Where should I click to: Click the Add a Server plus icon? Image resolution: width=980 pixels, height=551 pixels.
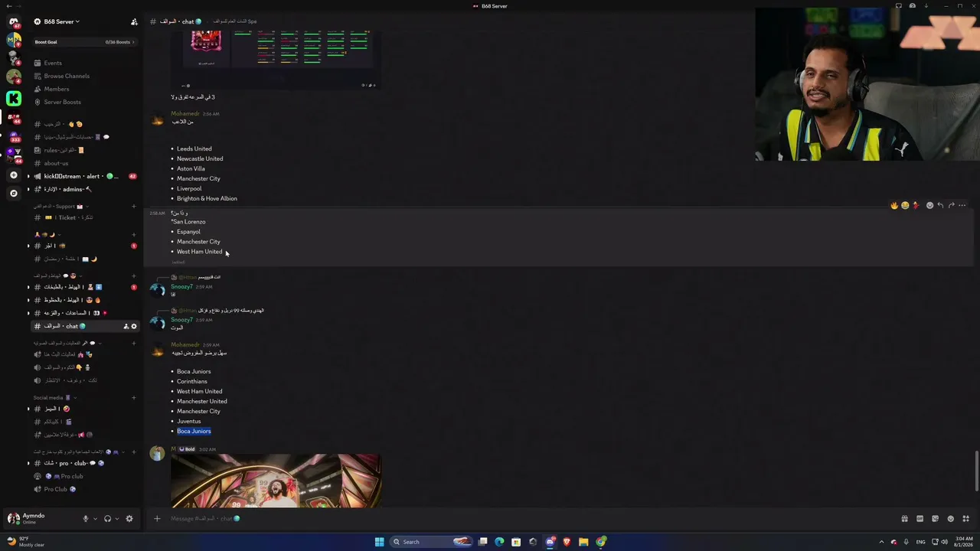(13, 175)
